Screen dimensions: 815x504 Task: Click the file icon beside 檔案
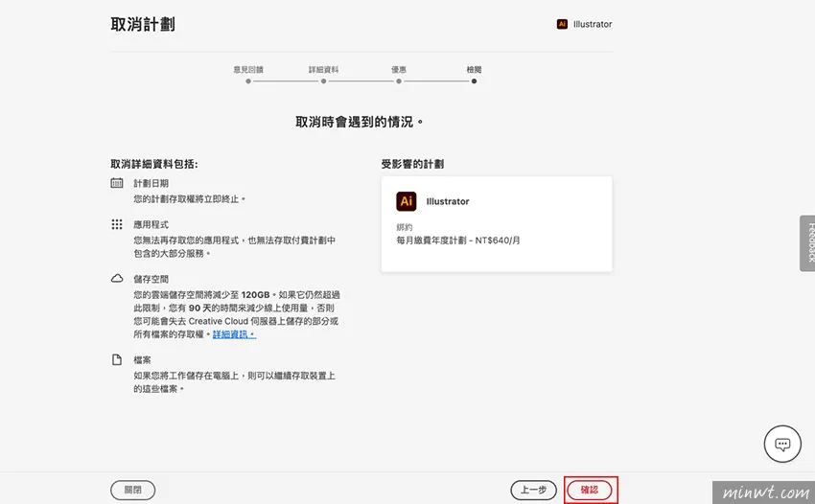point(117,360)
